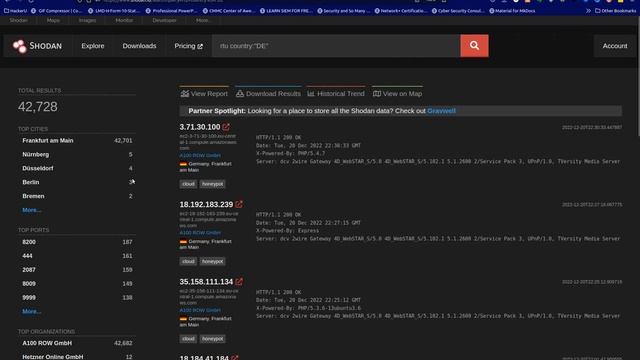The width and height of the screenshot is (640, 360).
Task: Click A100 ROW GmbH link under 35.158.111.134
Action: [x=200, y=310]
